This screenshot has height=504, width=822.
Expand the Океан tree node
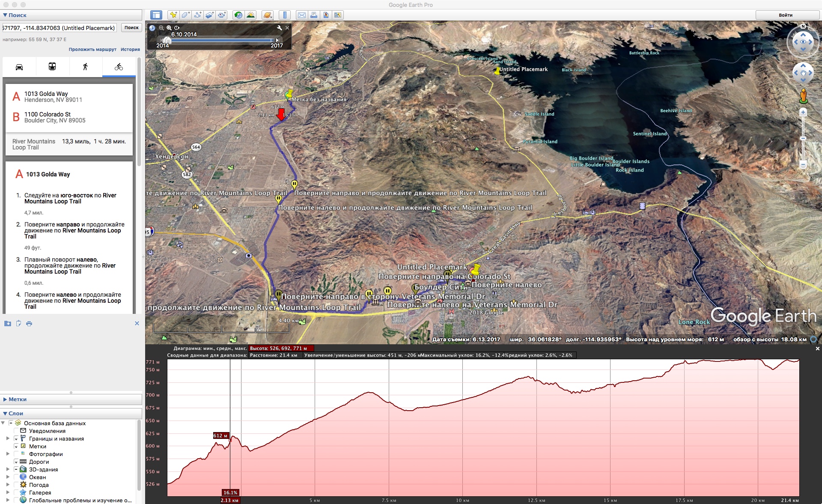coord(8,477)
